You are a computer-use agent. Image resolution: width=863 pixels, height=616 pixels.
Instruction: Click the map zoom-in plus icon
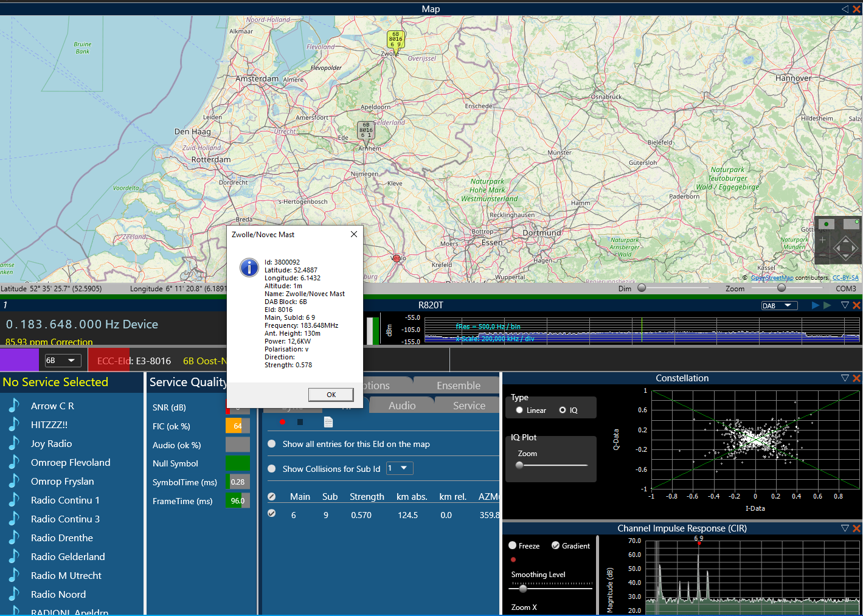coord(822,240)
